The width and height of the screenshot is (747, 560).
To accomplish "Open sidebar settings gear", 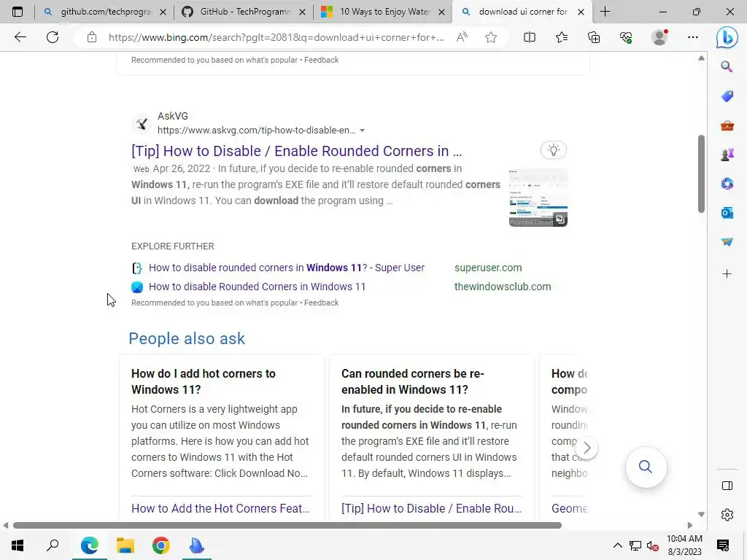I will 727,515.
